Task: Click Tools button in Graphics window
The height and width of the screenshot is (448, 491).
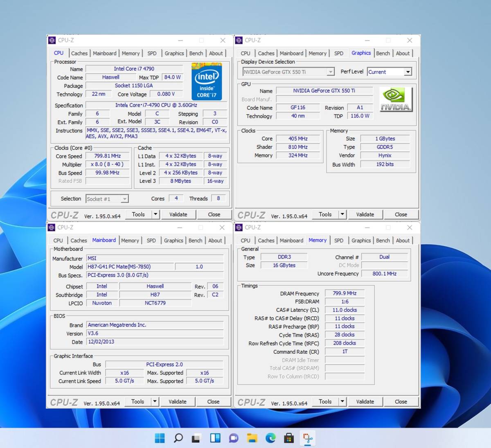Action: coord(325,214)
